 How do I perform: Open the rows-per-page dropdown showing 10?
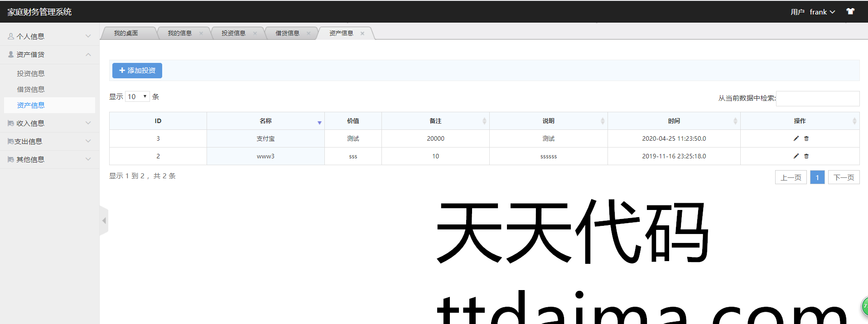tap(137, 96)
